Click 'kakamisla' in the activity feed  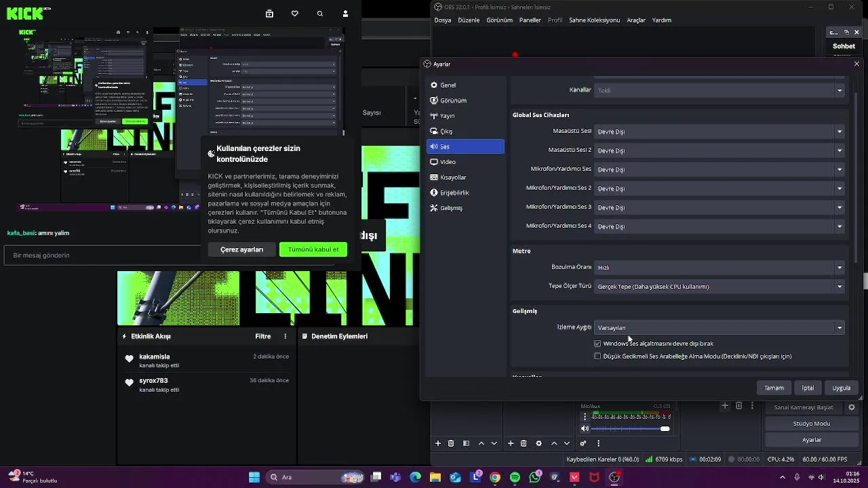(155, 357)
